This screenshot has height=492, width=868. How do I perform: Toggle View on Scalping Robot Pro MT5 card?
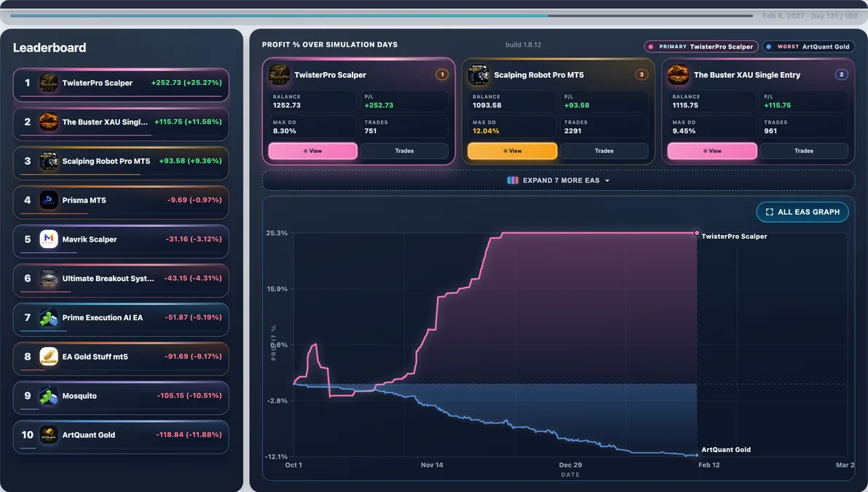[x=513, y=151]
